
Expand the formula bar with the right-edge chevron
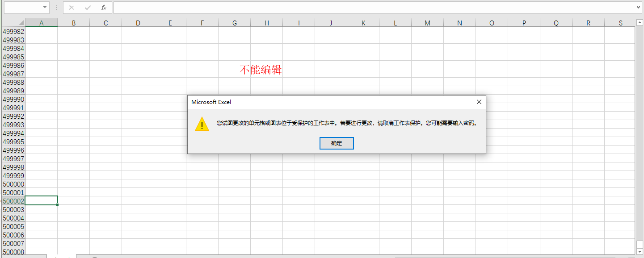(x=639, y=7)
